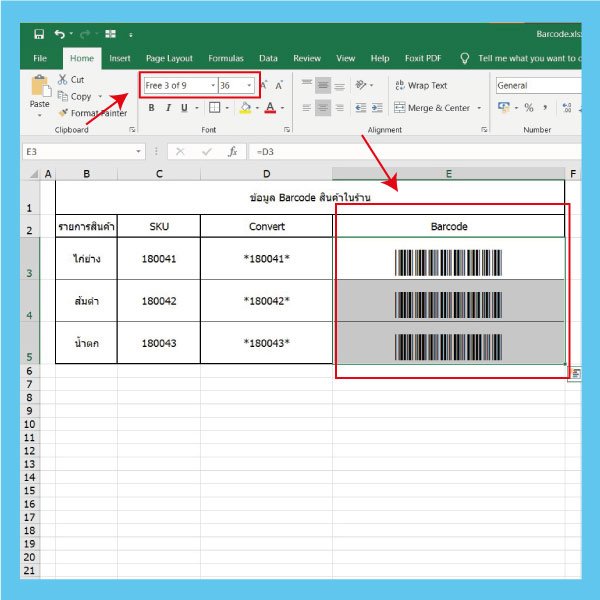Switch to the Insert tab
600x600 pixels.
click(120, 58)
